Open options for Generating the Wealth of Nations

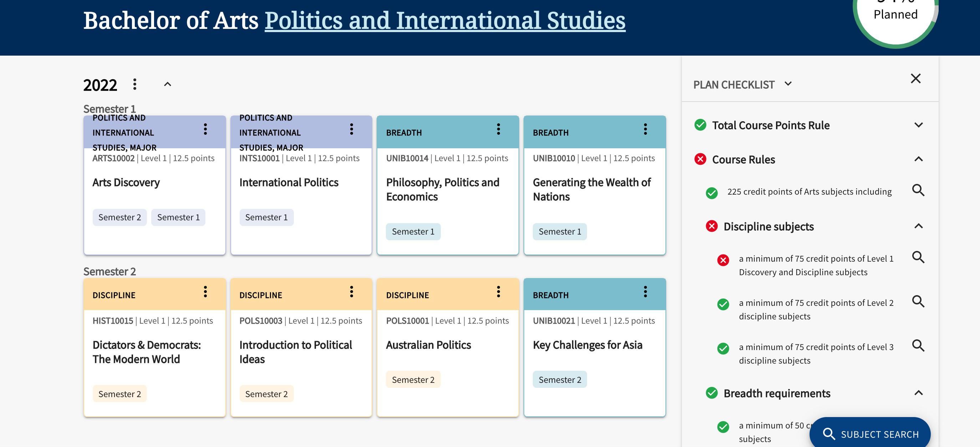(645, 129)
